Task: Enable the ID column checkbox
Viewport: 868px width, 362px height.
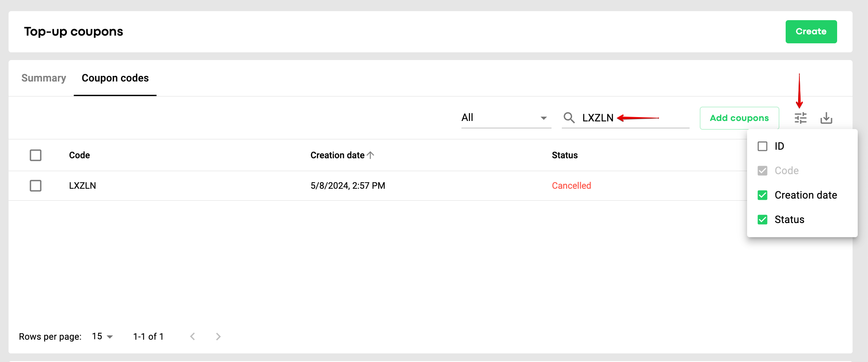Action: tap(763, 146)
